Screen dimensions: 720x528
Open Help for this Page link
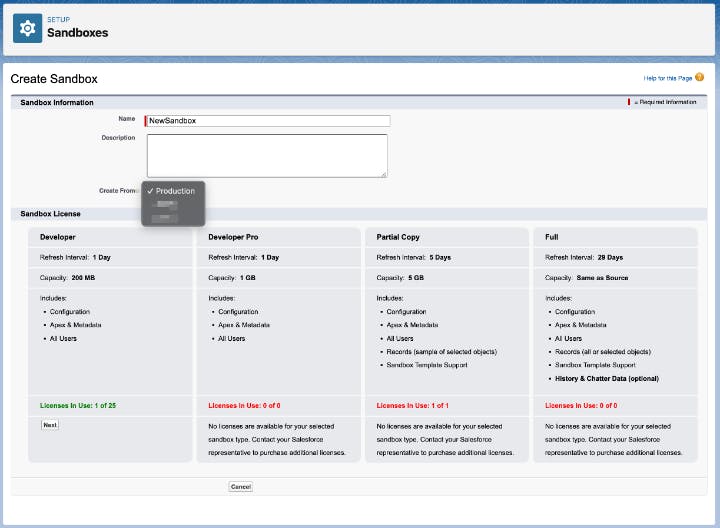click(x=668, y=78)
